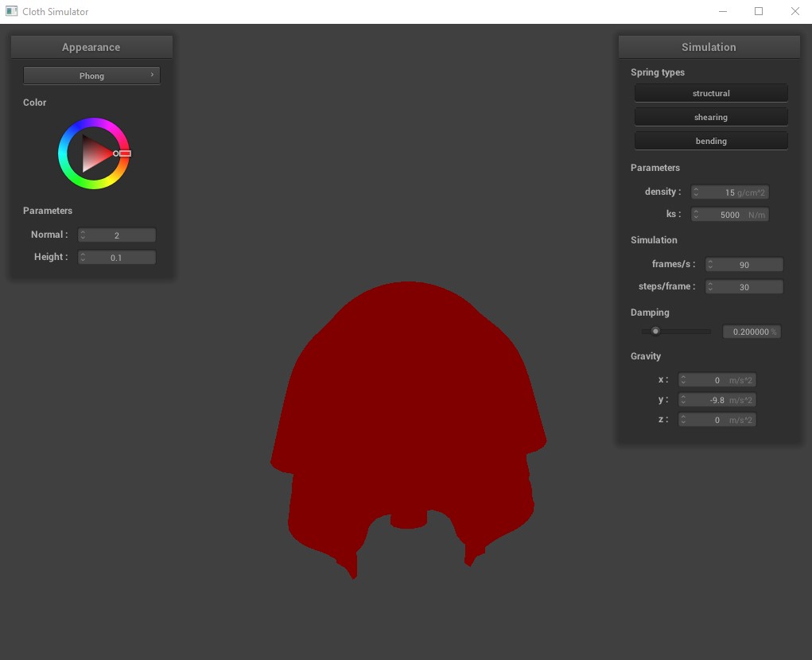The height and width of the screenshot is (660, 812).
Task: Click the Normal value field
Action: (x=117, y=235)
